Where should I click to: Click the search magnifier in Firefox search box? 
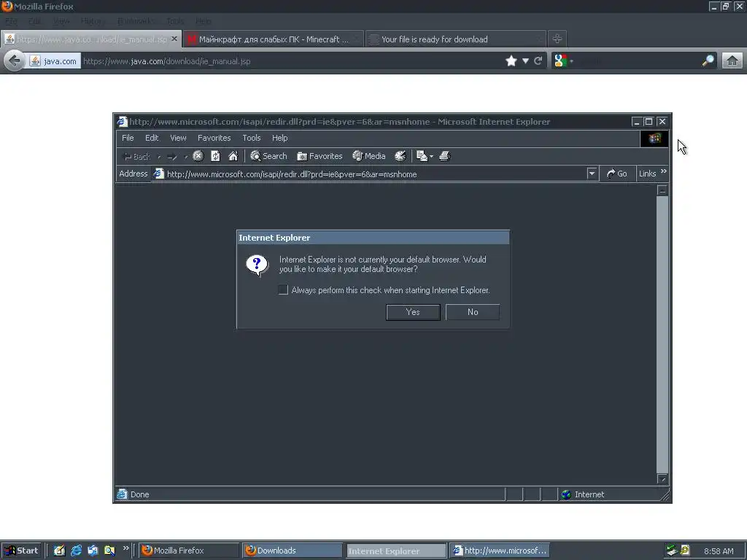708,61
